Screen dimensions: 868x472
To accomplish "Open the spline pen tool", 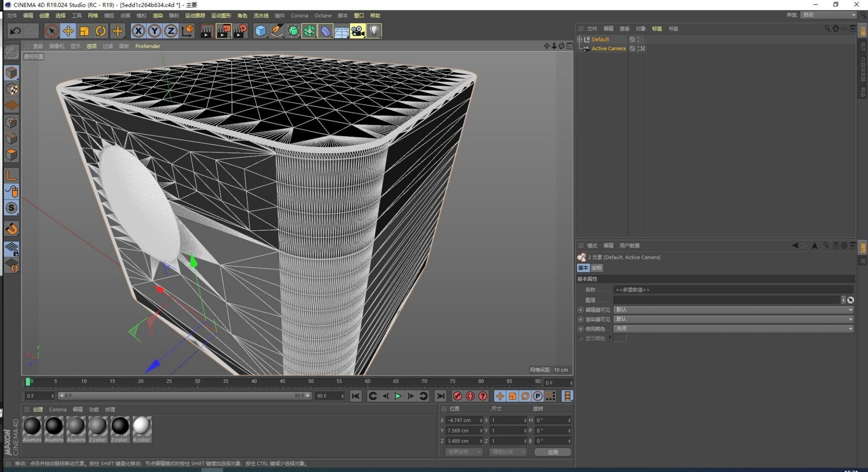I will coord(277,31).
